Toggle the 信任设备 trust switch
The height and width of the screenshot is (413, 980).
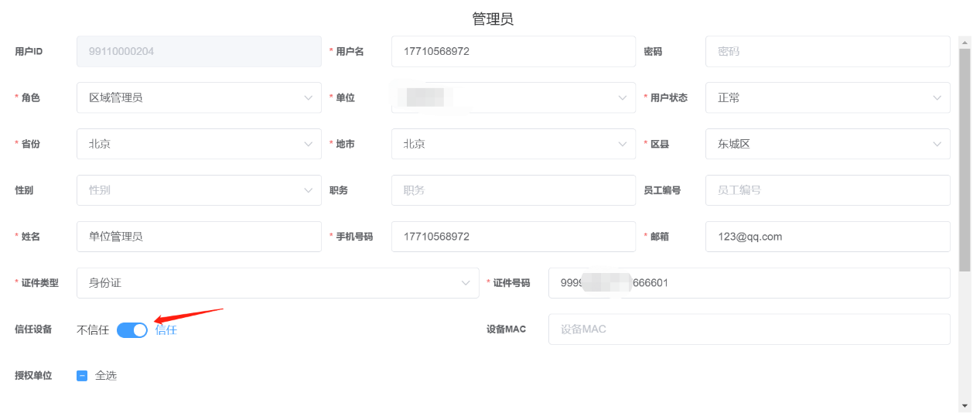point(131,329)
